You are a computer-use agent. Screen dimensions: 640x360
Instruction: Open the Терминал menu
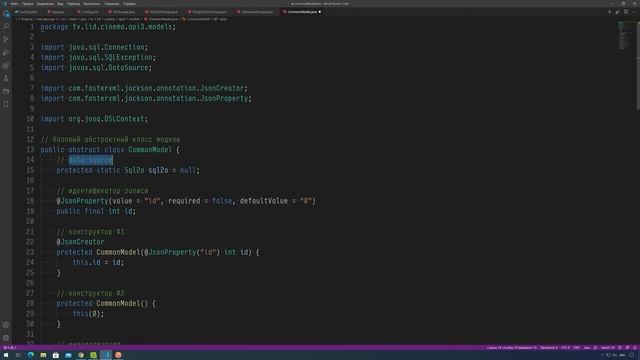tap(111, 4)
